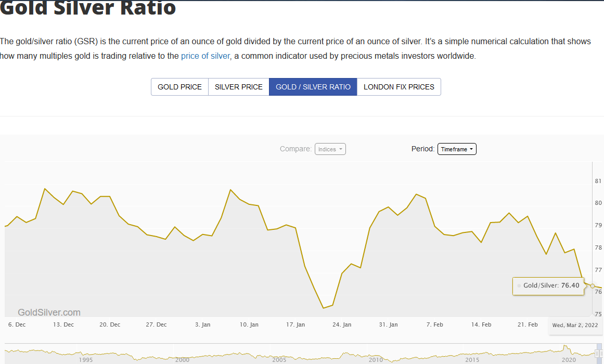Viewport: 604px width, 364px height.
Task: Click the 75 value on y-axis
Action: (x=598, y=314)
